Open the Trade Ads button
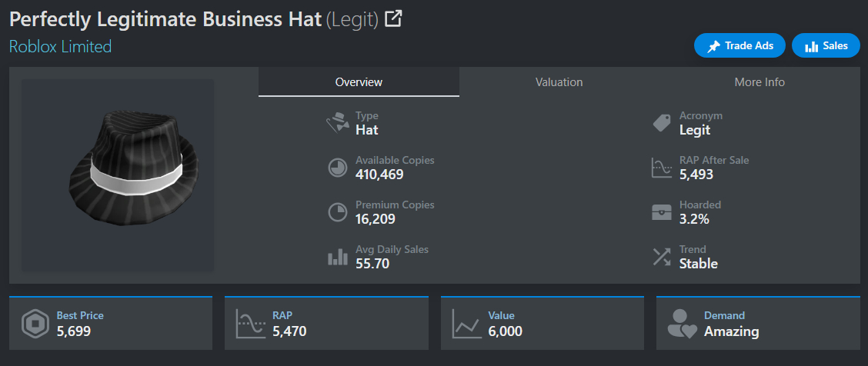The width and height of the screenshot is (868, 366). pos(739,46)
